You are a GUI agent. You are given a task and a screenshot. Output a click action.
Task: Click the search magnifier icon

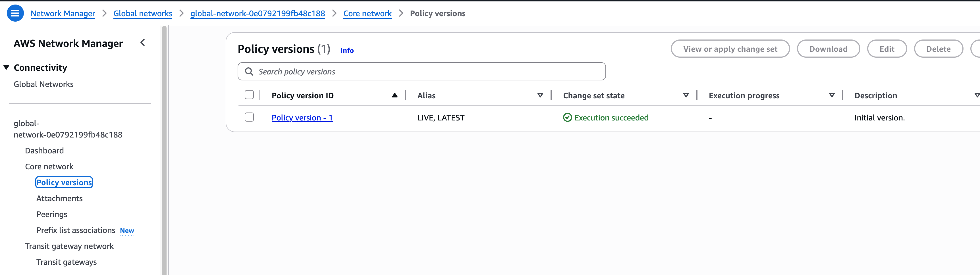point(249,72)
